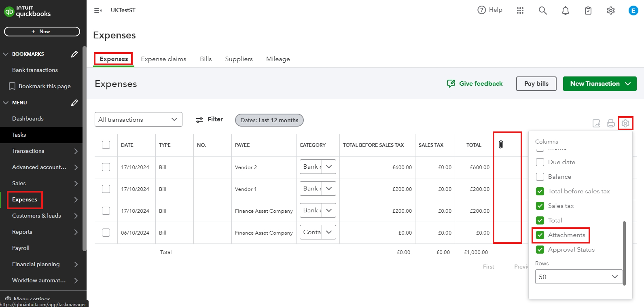The image size is (644, 307).
Task: Collapse the MENU section chevron
Action: [6, 103]
